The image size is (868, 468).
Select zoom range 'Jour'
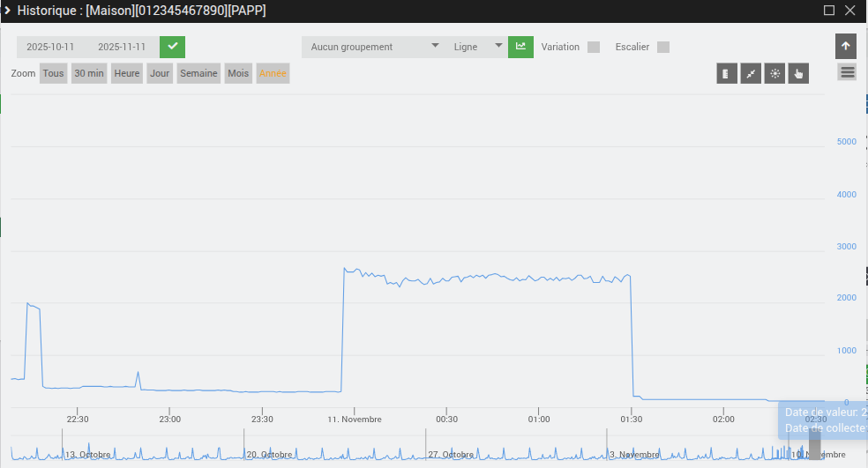[x=160, y=73]
